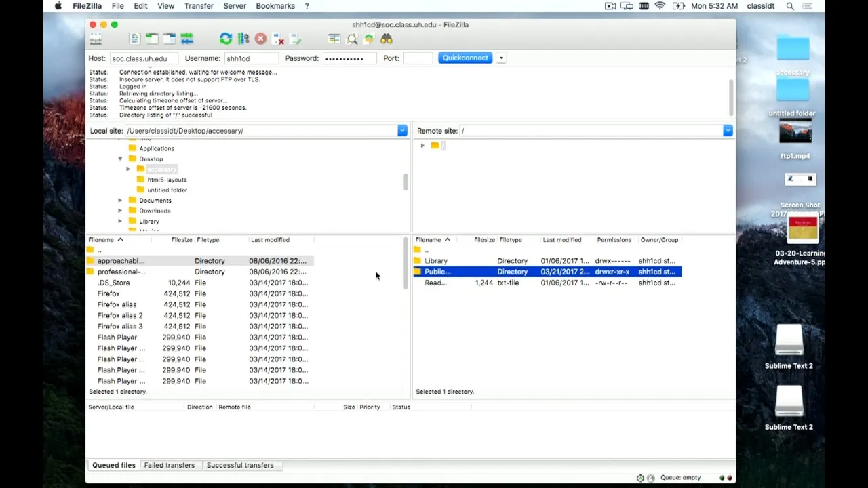
Task: Click the Port input field
Action: [x=418, y=58]
